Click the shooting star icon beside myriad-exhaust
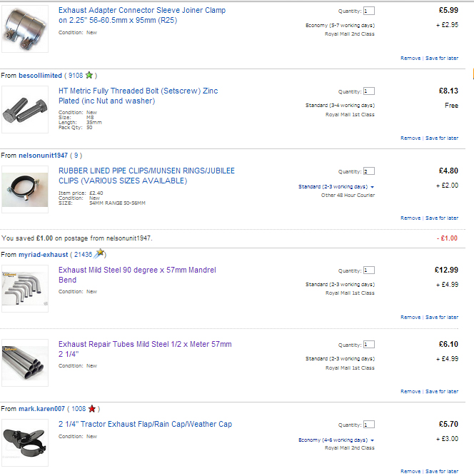The image size is (474, 476). point(99,253)
